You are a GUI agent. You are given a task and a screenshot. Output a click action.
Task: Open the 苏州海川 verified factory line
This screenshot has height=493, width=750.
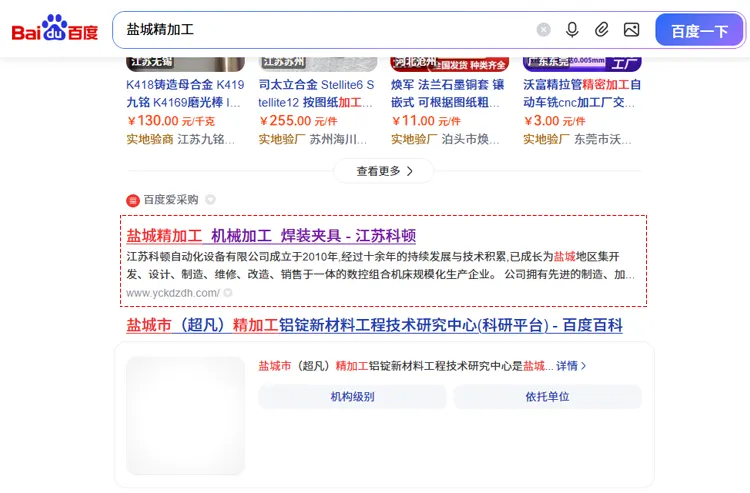(x=312, y=139)
